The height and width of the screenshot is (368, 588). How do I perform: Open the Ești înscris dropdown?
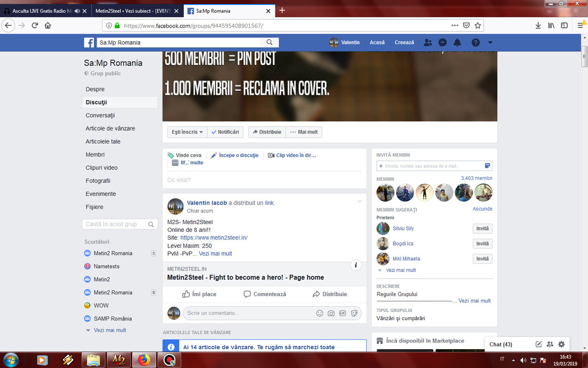pyautogui.click(x=187, y=132)
